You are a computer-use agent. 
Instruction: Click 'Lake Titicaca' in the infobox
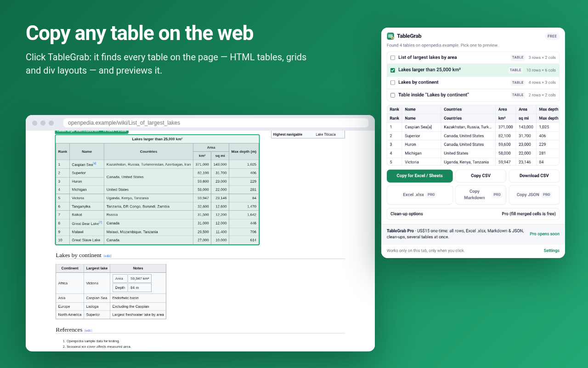point(326,135)
